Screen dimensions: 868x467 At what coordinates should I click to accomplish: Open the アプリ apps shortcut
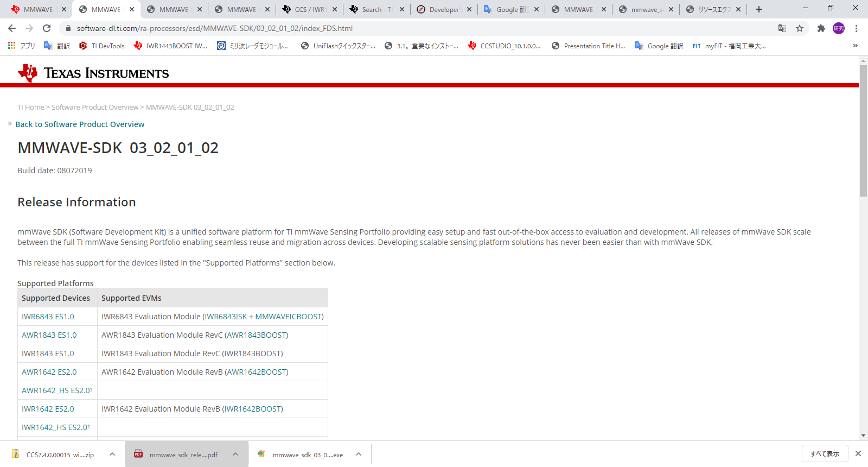(22, 46)
